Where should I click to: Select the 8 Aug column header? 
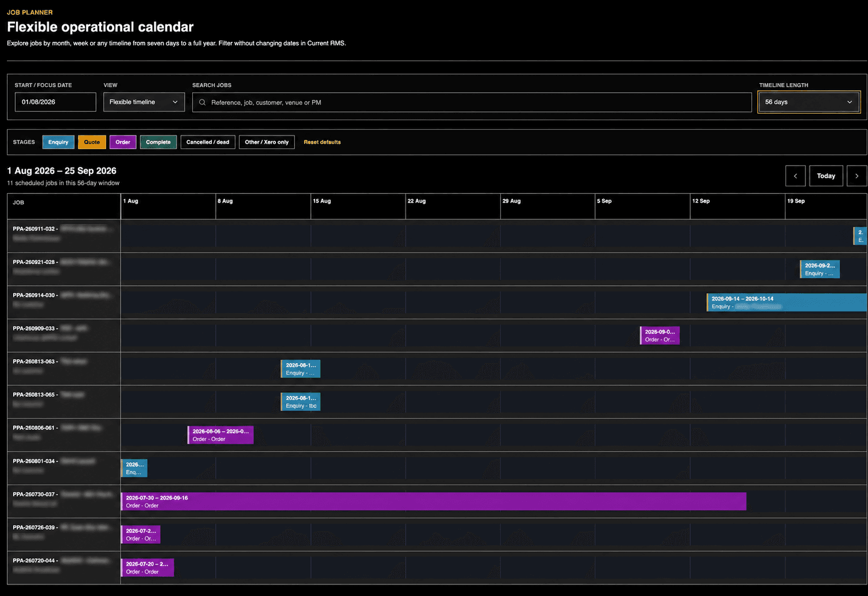coord(263,207)
